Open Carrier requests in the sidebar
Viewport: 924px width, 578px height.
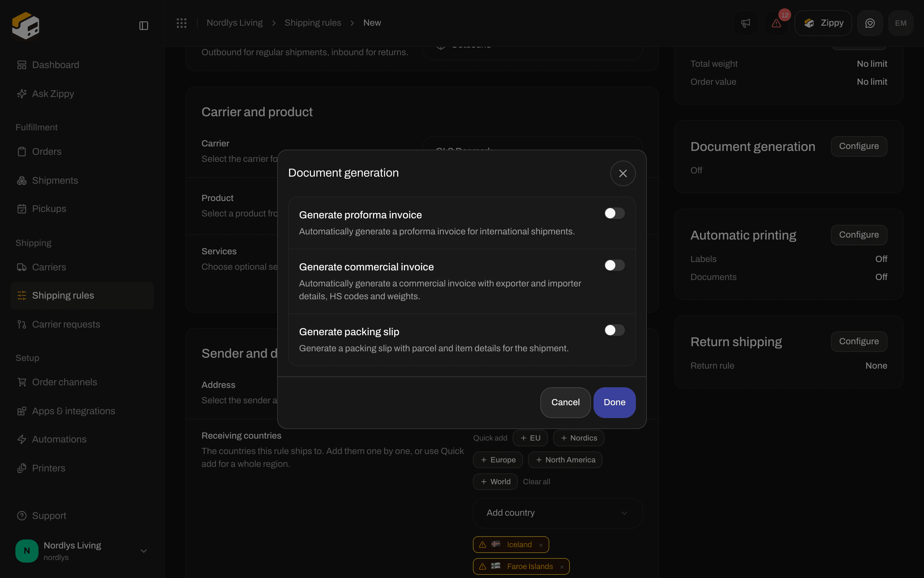82,325
